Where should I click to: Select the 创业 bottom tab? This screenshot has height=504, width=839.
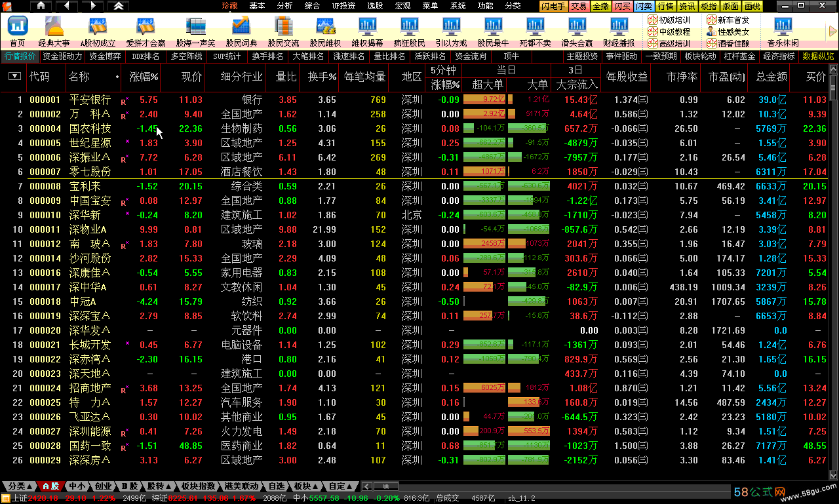point(103,486)
